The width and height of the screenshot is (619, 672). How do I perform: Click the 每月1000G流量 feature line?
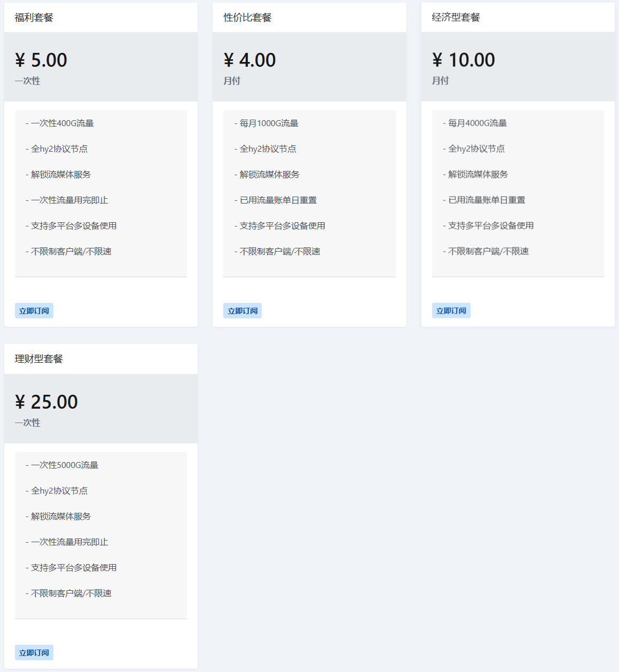click(267, 123)
